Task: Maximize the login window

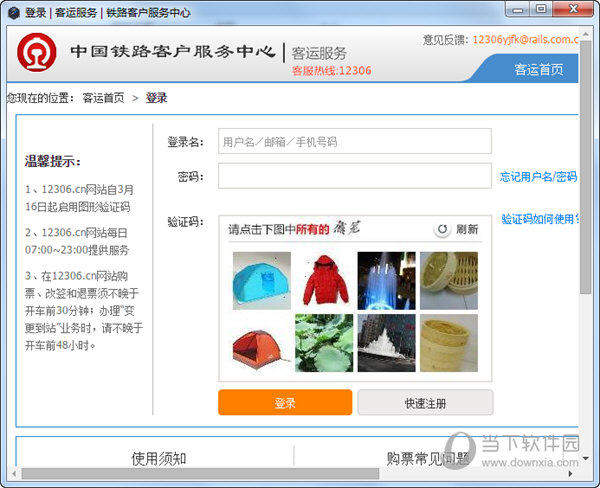Action: (541, 10)
